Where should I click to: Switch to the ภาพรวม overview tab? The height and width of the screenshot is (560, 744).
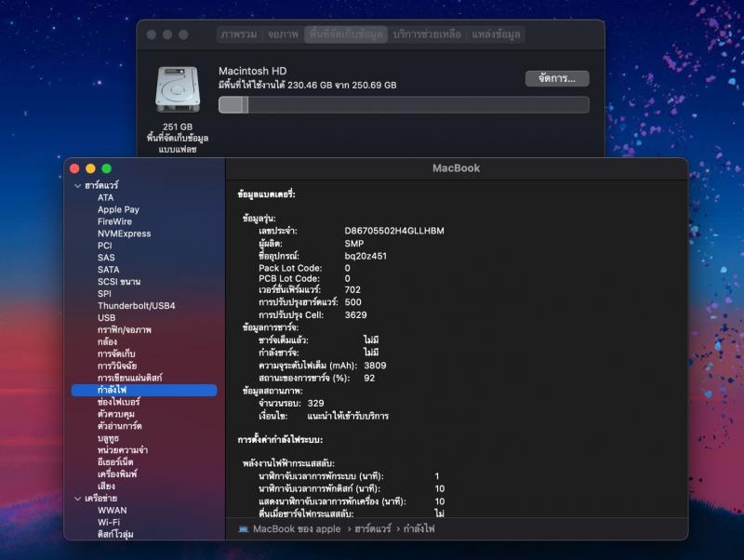coord(239,34)
